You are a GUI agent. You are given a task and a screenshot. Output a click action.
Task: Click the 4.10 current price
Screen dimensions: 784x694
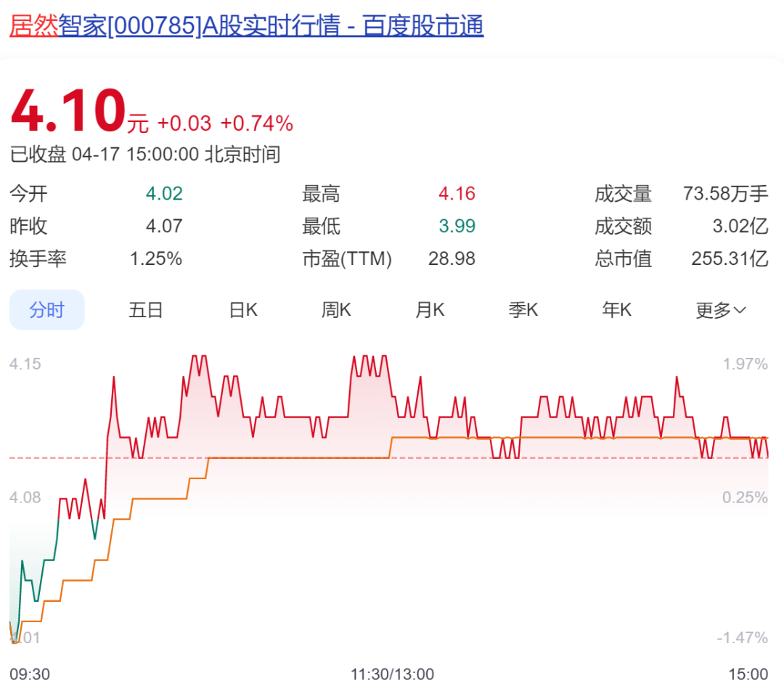[x=68, y=110]
